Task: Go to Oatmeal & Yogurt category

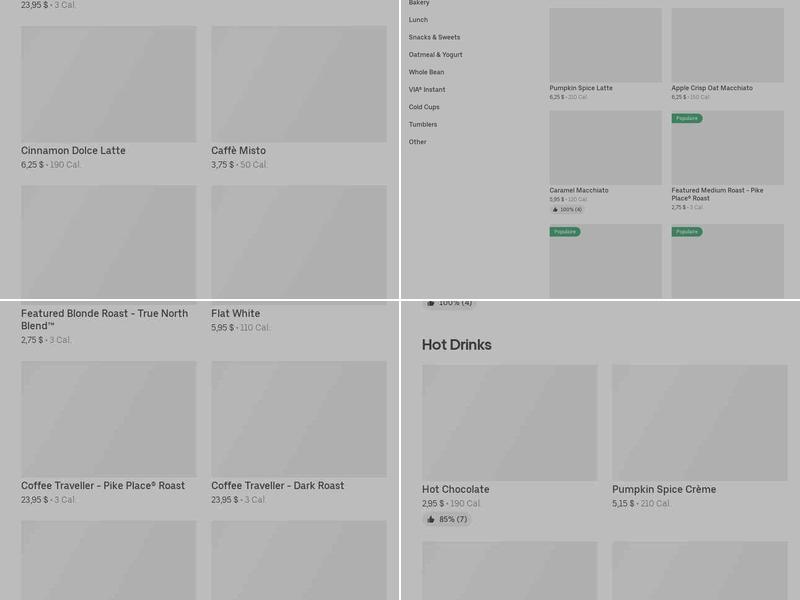Action: (435, 55)
